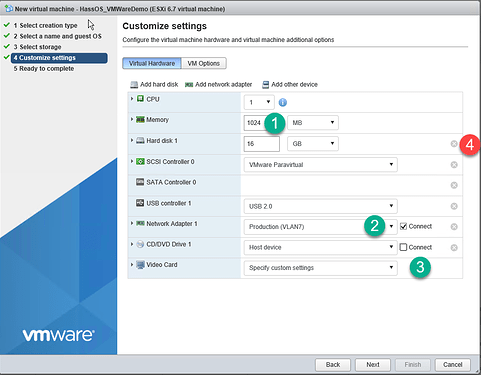Remove USB controller 1 device
Screen dimensions: 481x375
(454, 206)
